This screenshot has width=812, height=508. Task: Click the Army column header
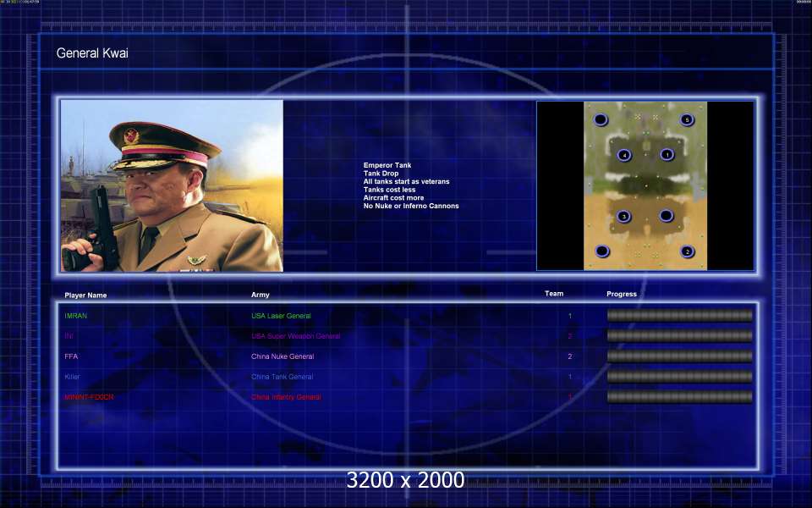pos(260,295)
